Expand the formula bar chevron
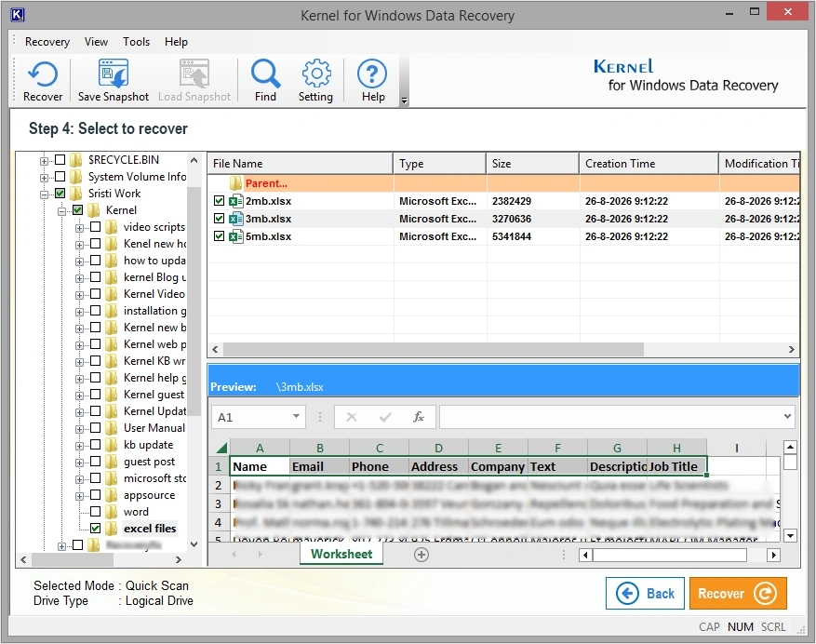The image size is (816, 644). [787, 417]
